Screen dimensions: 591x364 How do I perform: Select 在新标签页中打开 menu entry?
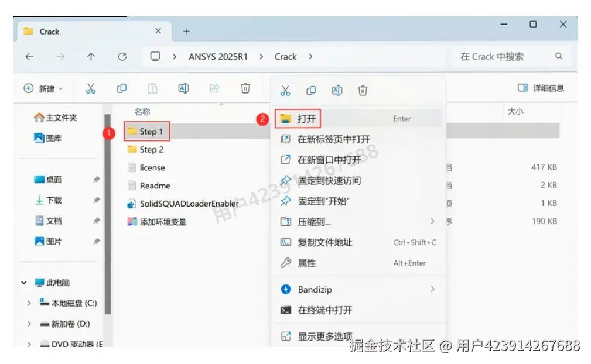pyautogui.click(x=359, y=139)
